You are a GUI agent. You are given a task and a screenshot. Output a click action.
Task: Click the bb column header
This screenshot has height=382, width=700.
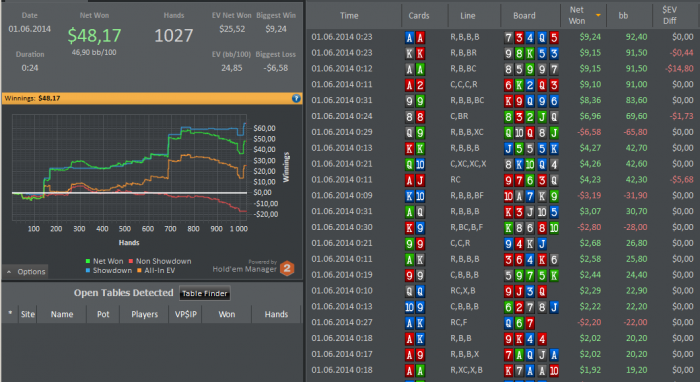[x=623, y=16]
